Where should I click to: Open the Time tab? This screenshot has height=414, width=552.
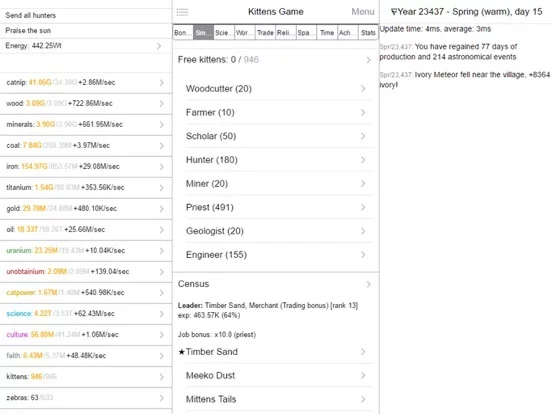click(327, 33)
